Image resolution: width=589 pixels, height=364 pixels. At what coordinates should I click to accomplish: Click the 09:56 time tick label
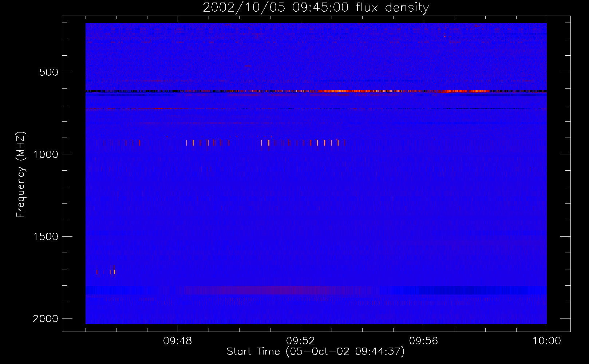(x=423, y=341)
